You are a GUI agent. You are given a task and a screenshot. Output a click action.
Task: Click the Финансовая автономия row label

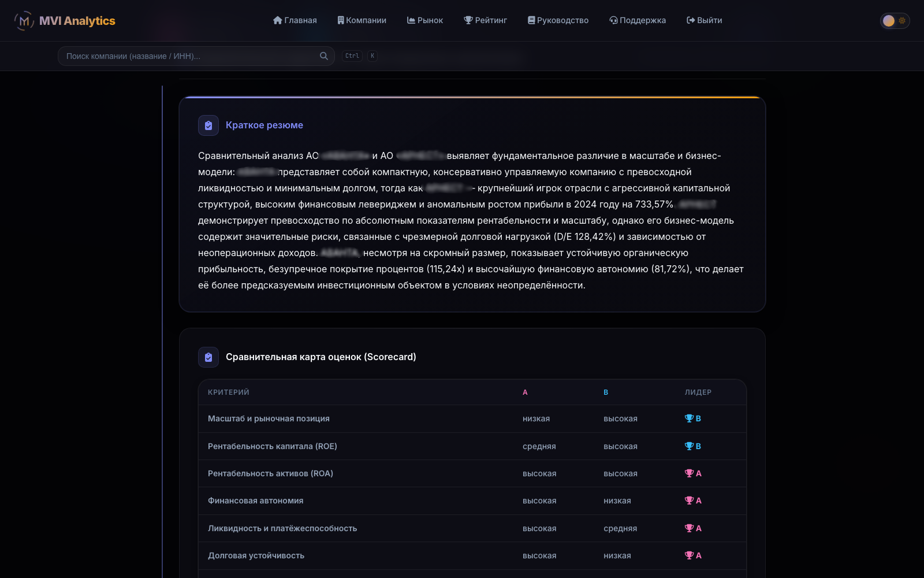click(x=256, y=501)
